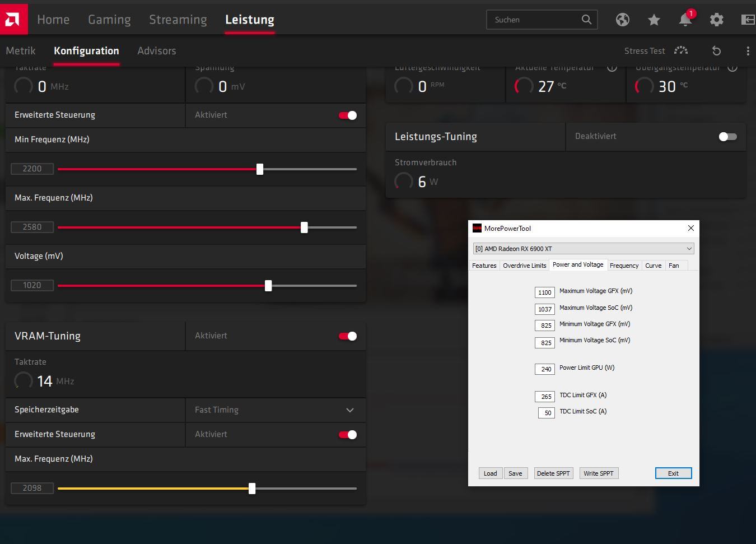Click the Voltage (mV) slider handle

268,286
